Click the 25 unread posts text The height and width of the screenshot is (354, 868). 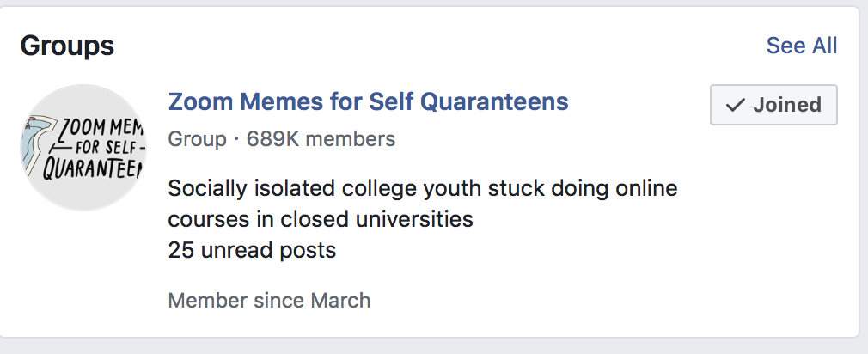click(252, 251)
